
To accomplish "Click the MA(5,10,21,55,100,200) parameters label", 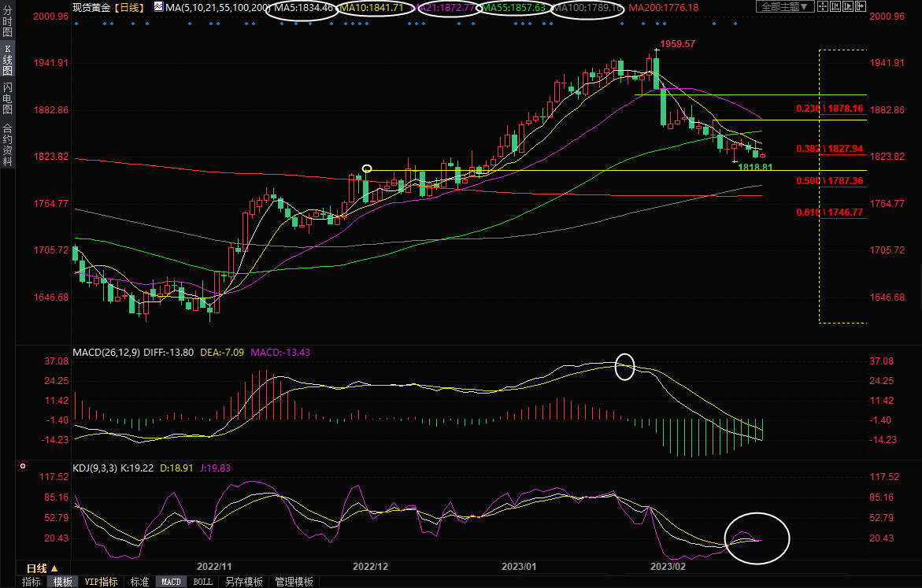I will [x=217, y=8].
